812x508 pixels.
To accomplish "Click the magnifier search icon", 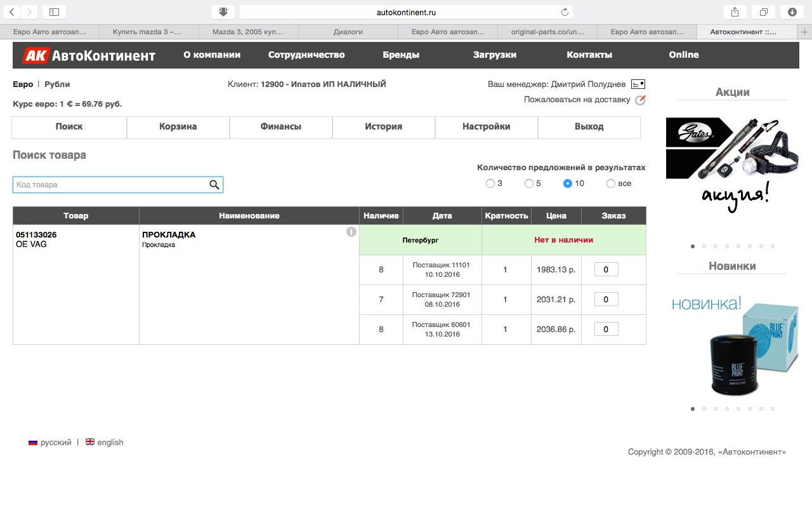I will (x=214, y=185).
